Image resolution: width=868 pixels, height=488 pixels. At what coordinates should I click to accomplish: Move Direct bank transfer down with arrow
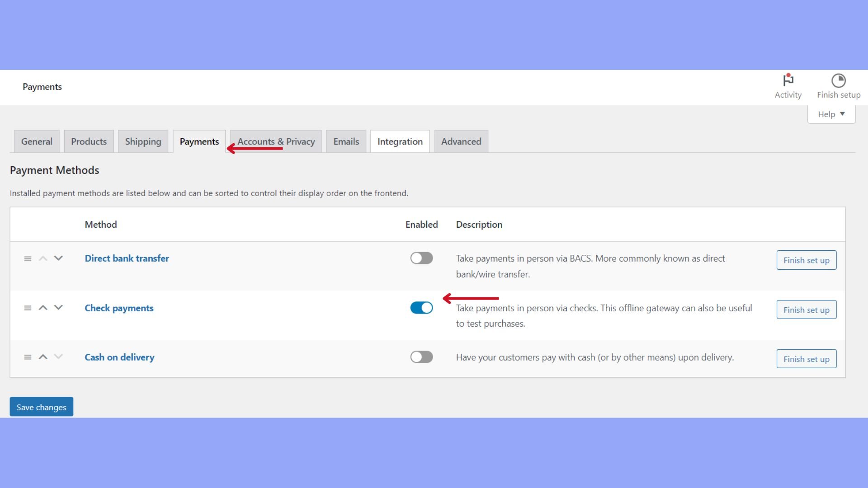(x=58, y=258)
